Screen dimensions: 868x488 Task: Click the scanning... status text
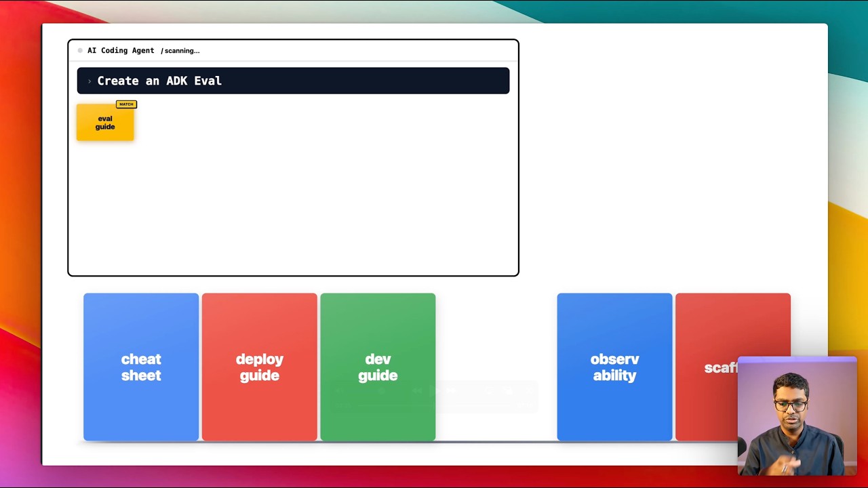point(180,51)
